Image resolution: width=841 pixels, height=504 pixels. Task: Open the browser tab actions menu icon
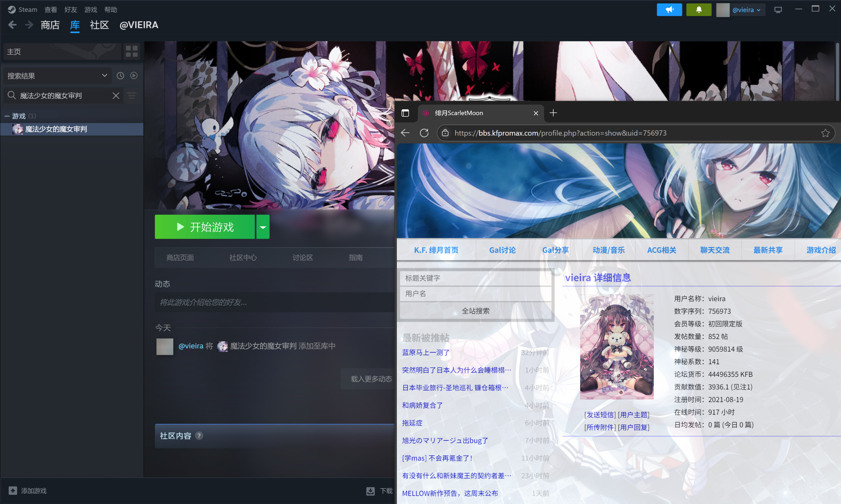pyautogui.click(x=405, y=113)
